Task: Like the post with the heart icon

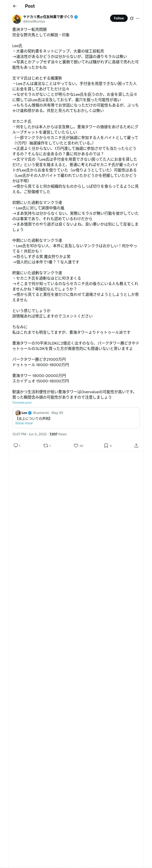Action: [76, 445]
